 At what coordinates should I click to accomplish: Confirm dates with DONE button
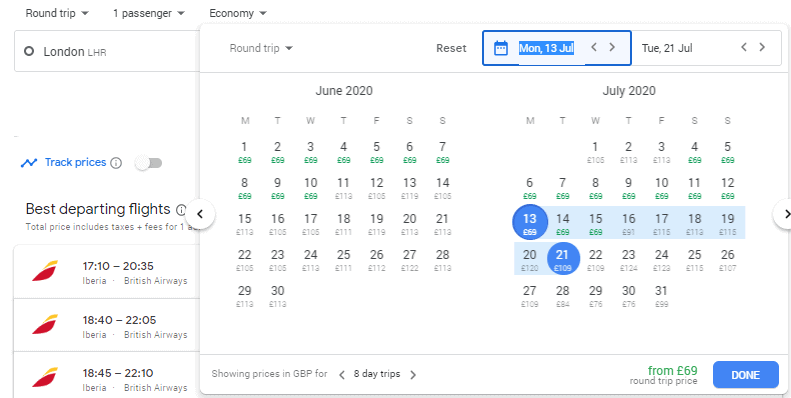click(x=746, y=375)
